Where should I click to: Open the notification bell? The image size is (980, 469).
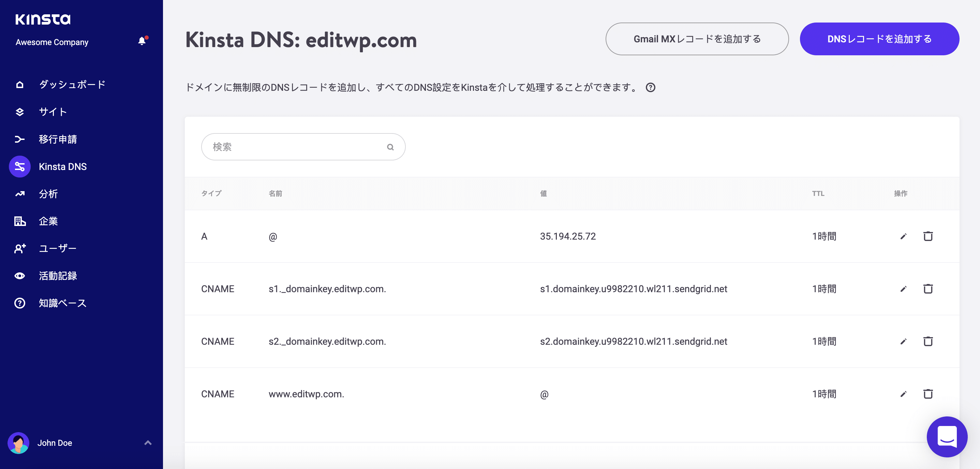click(142, 41)
